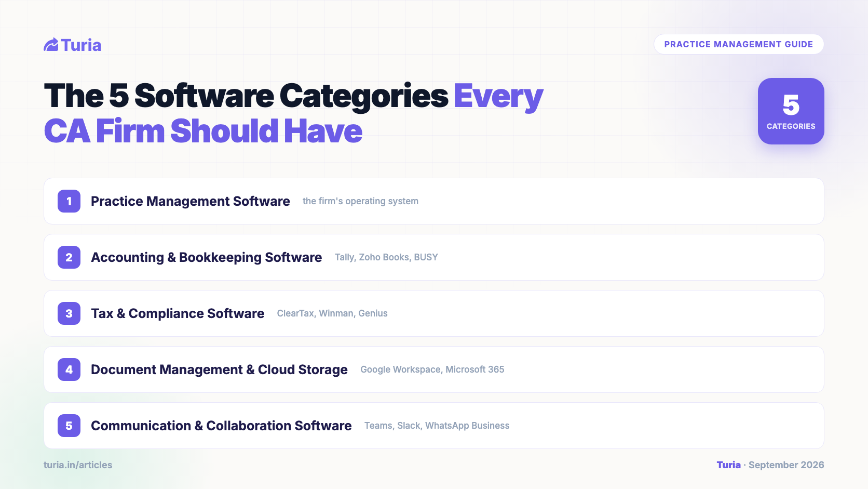Select Document Management & Cloud Storage title

coord(219,369)
